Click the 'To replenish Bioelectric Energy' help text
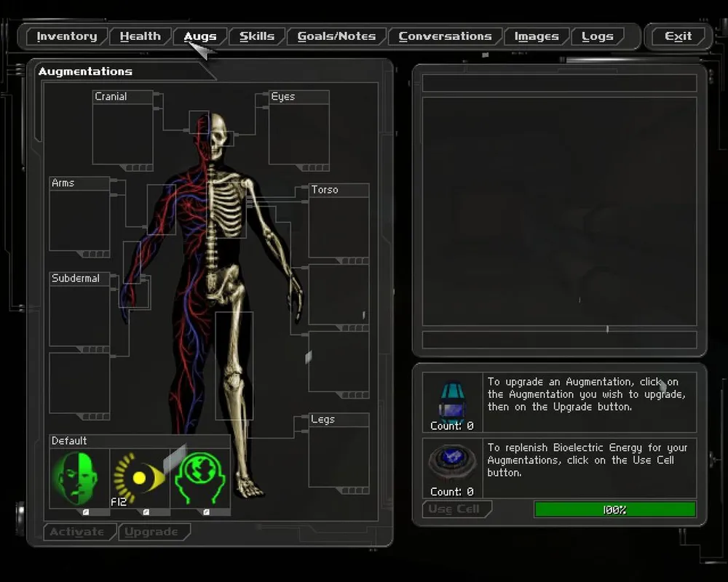Screen dimensions: 728x582 tap(587, 460)
